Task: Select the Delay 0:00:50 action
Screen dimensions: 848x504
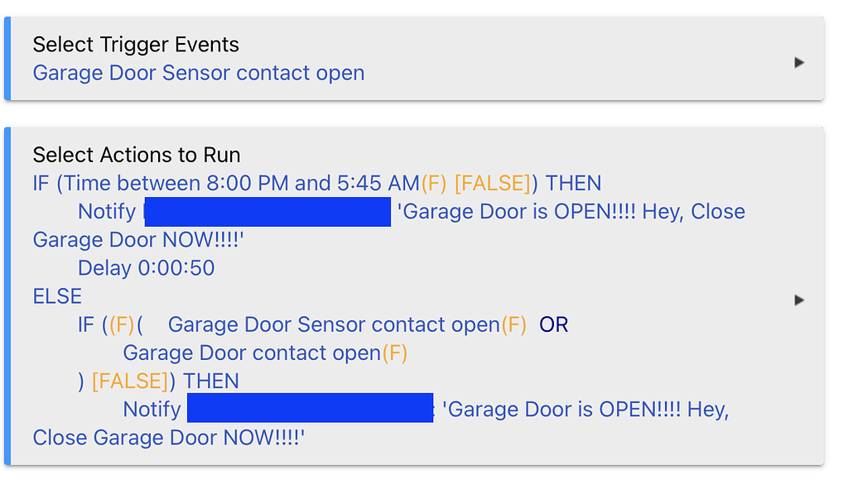Action: pos(146,268)
